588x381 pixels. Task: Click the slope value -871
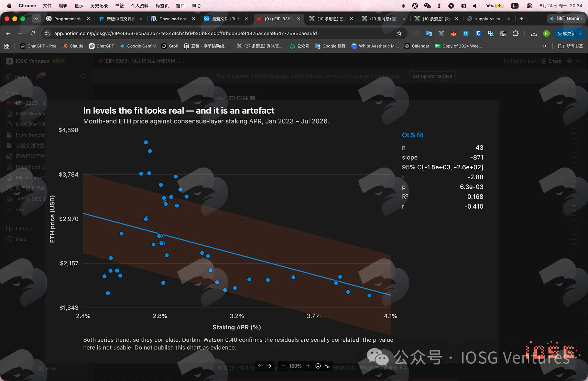point(477,157)
